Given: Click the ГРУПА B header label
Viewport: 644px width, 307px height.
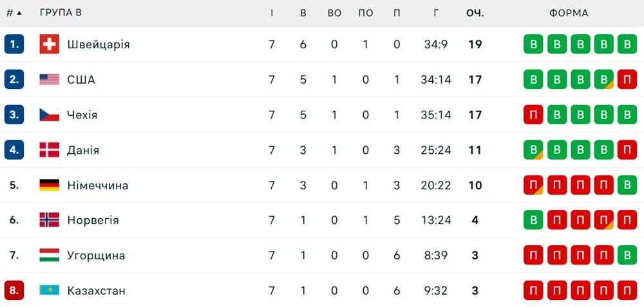Looking at the screenshot, I should pos(61,13).
